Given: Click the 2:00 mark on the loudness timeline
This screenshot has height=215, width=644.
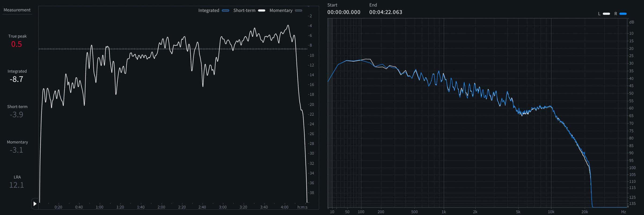Looking at the screenshot, I should tap(161, 207).
